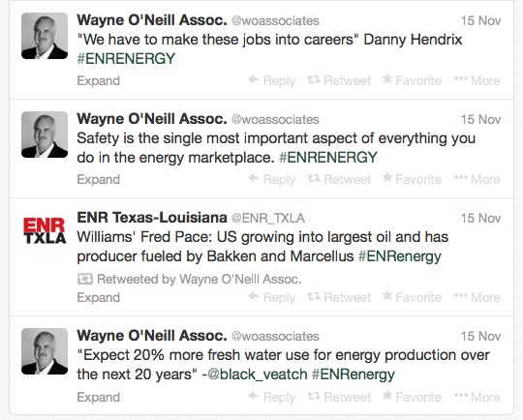Click the #ENRENERGY hashtag in the first tweet

(126, 59)
